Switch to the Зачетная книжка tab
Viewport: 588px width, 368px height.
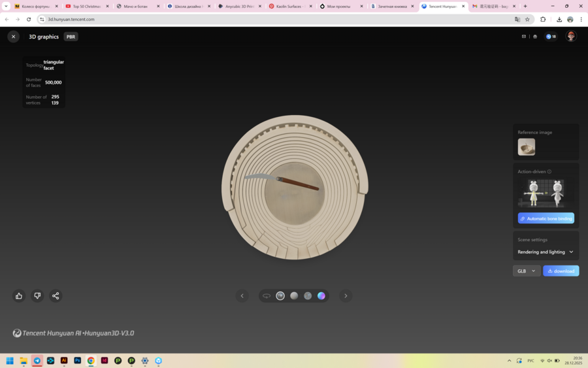tap(392, 7)
